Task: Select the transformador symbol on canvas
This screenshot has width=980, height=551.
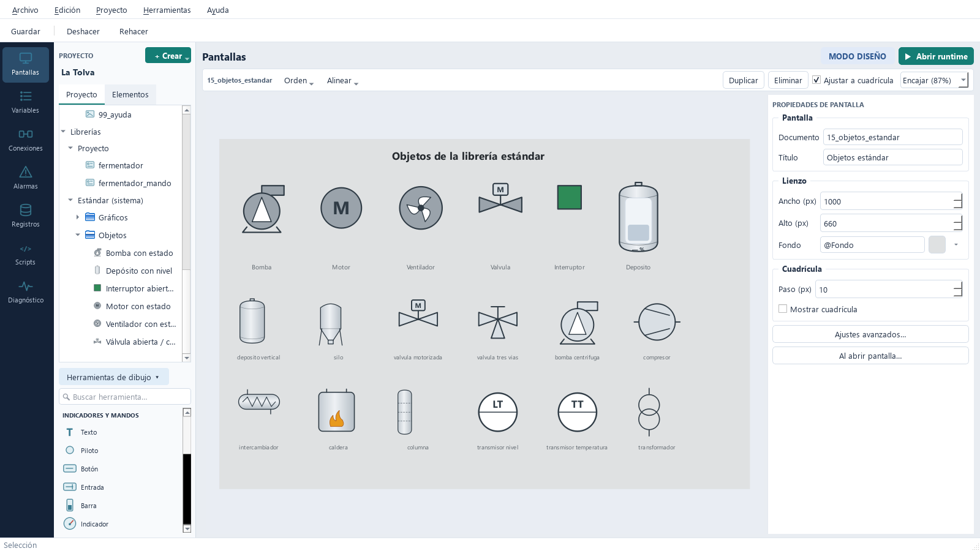Action: pos(649,412)
